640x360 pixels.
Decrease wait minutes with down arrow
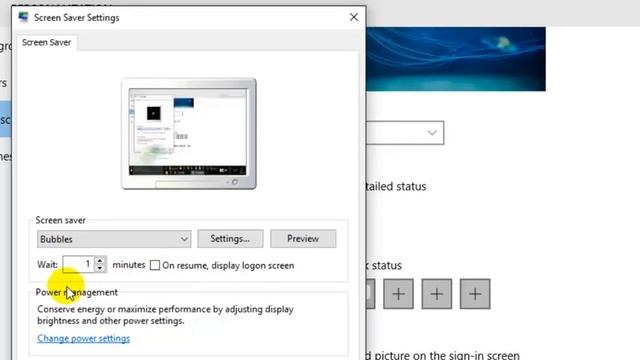pyautogui.click(x=100, y=268)
